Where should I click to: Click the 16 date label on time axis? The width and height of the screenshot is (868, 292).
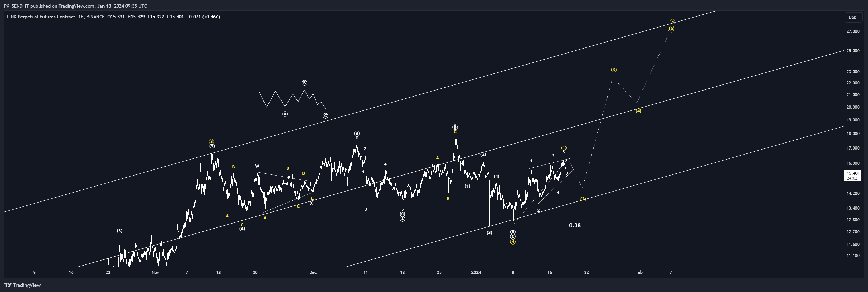click(71, 272)
